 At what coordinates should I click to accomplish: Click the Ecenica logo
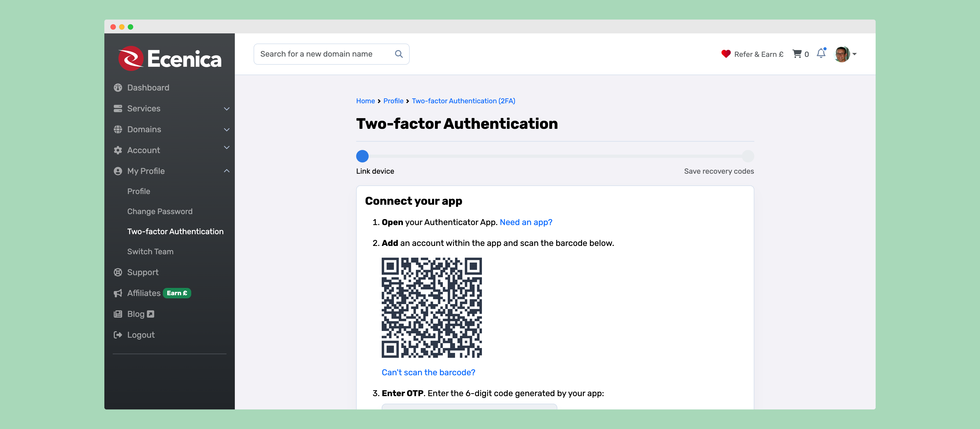point(169,59)
